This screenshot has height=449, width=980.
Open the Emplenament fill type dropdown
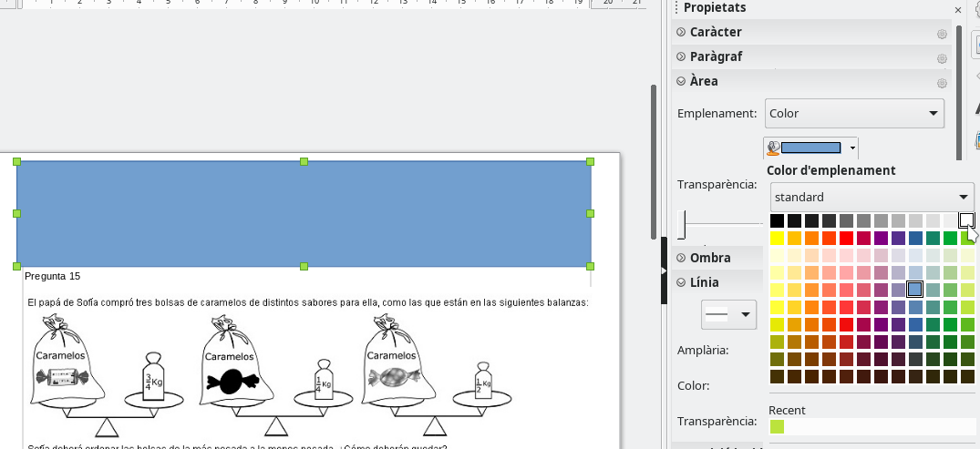[x=854, y=113]
